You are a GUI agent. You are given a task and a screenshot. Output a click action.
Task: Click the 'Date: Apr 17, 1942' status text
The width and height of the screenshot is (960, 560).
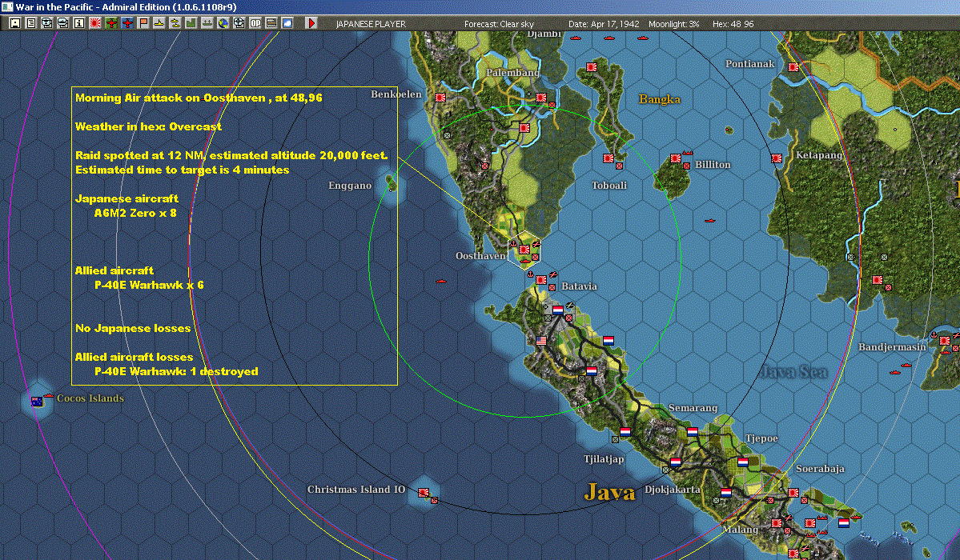click(x=604, y=24)
